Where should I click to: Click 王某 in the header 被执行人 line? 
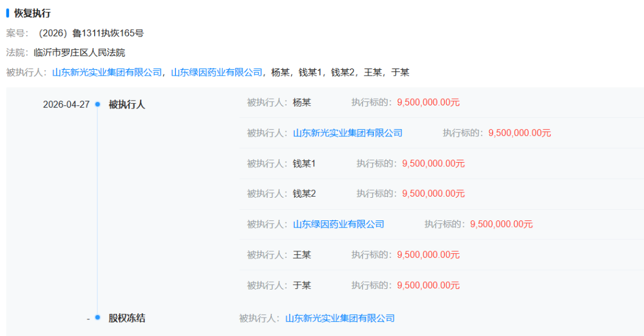coord(373,73)
